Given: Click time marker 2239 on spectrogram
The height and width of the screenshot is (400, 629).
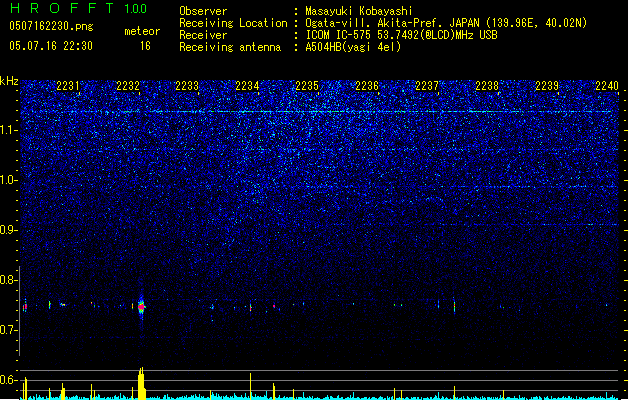Looking at the screenshot, I should click(547, 86).
